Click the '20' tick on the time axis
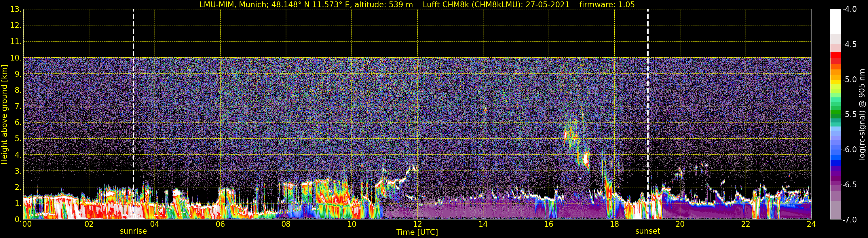This screenshot has width=868, height=238. pos(680,224)
